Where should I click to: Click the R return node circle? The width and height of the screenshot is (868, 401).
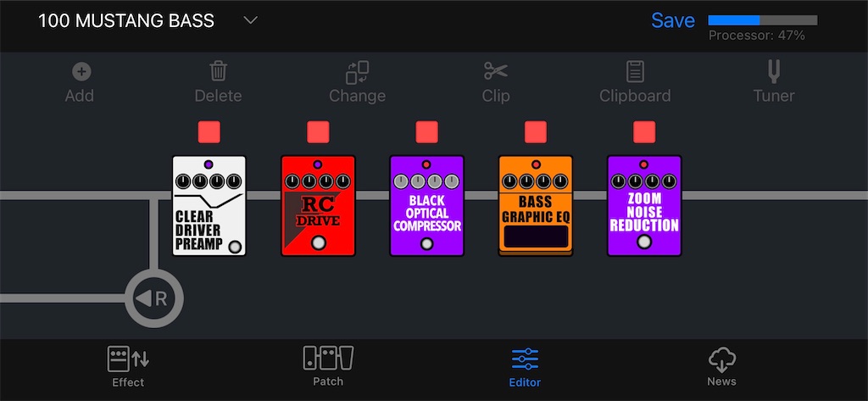[x=154, y=298]
